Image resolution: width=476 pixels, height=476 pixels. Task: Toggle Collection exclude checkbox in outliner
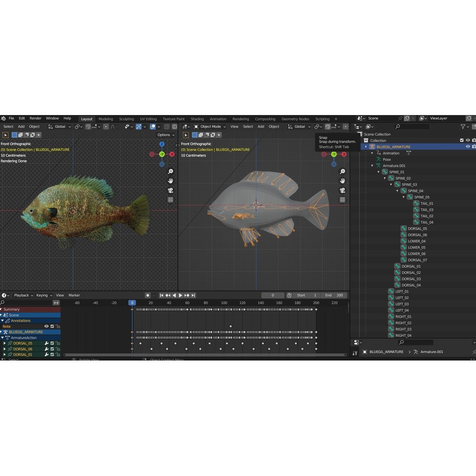pos(462,140)
